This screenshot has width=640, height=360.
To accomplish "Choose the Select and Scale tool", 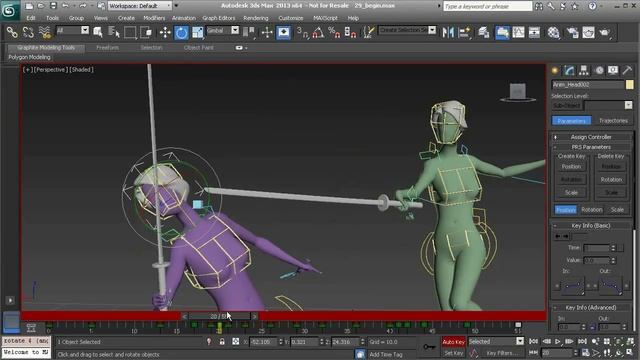I will point(198,32).
